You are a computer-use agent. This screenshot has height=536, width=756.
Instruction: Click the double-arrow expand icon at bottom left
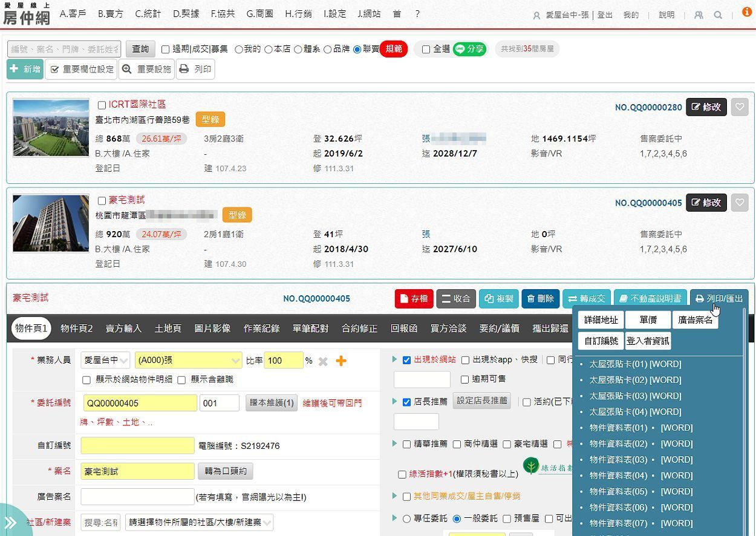pos(10,523)
